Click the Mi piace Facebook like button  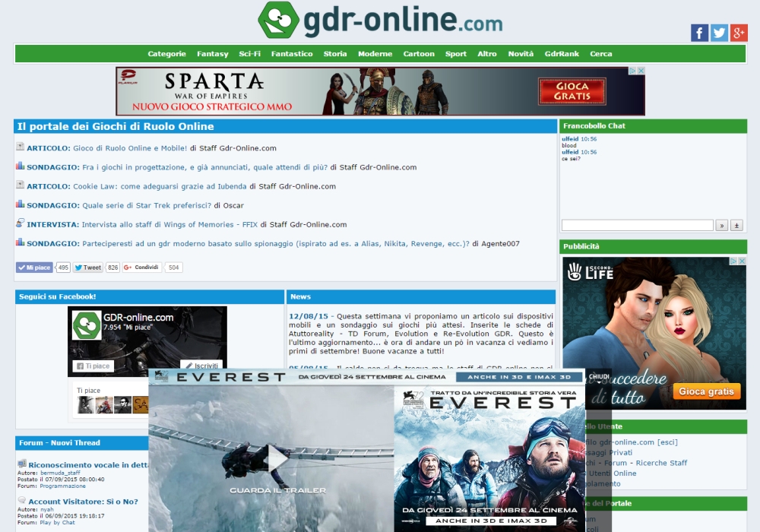coord(34,268)
